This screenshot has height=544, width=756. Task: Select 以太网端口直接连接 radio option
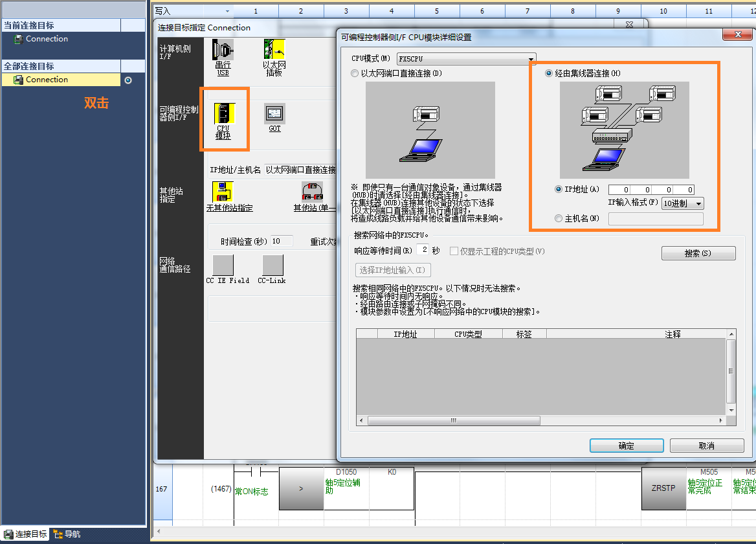tap(355, 74)
